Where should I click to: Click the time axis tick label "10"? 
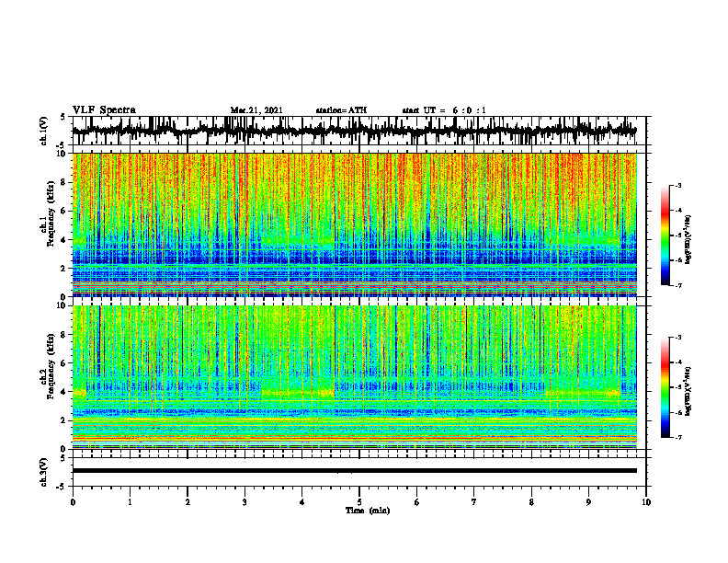(646, 502)
